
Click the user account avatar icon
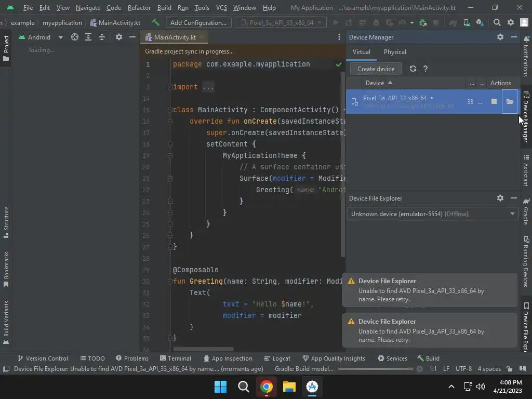point(524,22)
